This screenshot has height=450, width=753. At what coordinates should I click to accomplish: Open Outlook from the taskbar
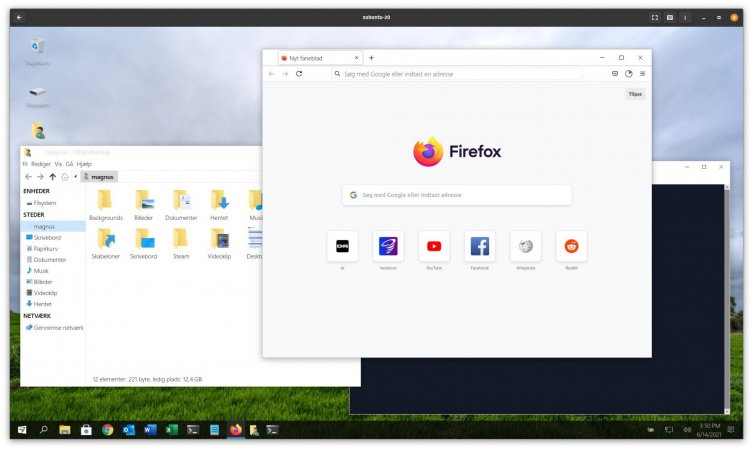(129, 430)
